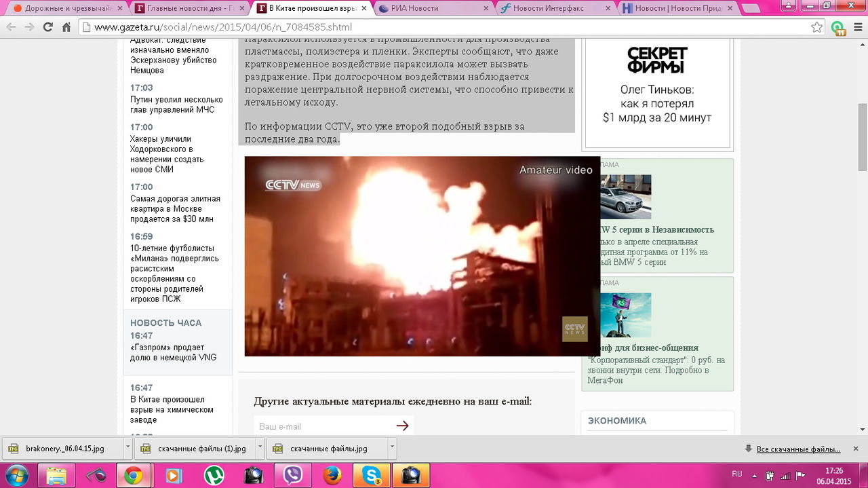
Task: Expand options for скачанные файлы (1).jpg
Action: pyautogui.click(x=260, y=449)
